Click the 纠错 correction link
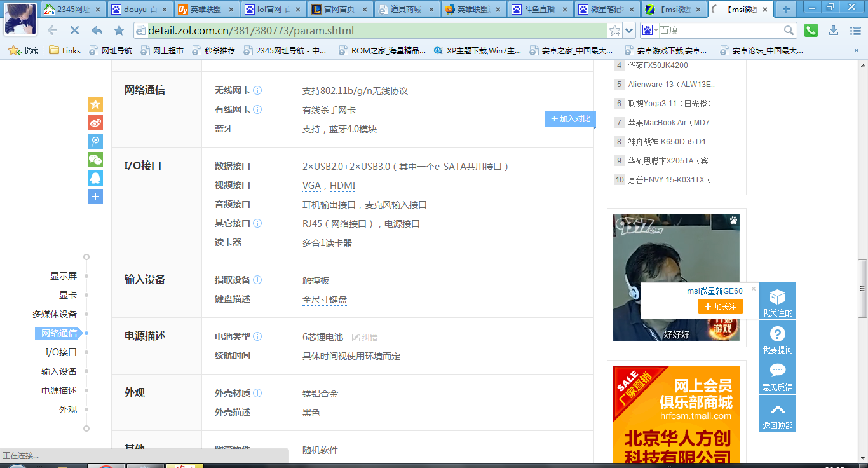The image size is (868, 468). (x=365, y=338)
